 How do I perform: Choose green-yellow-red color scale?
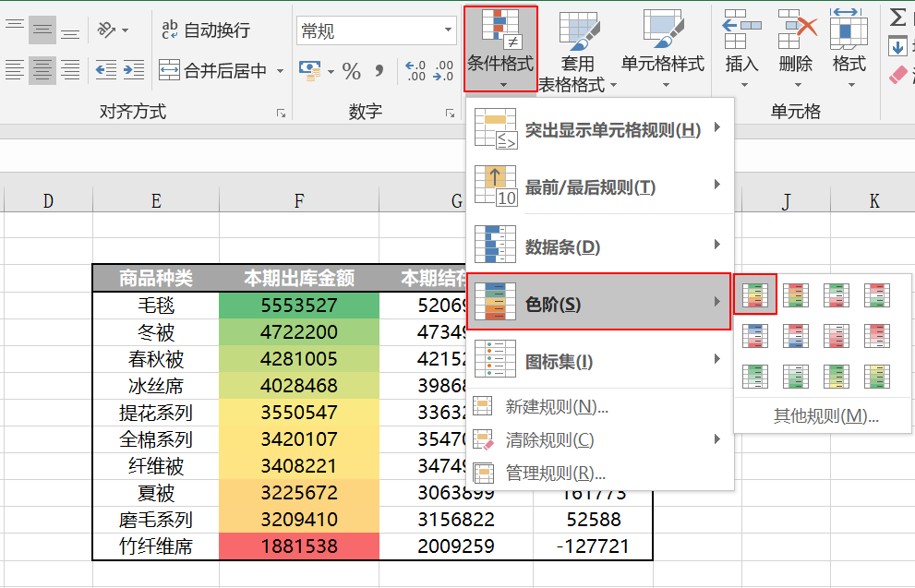[755, 294]
